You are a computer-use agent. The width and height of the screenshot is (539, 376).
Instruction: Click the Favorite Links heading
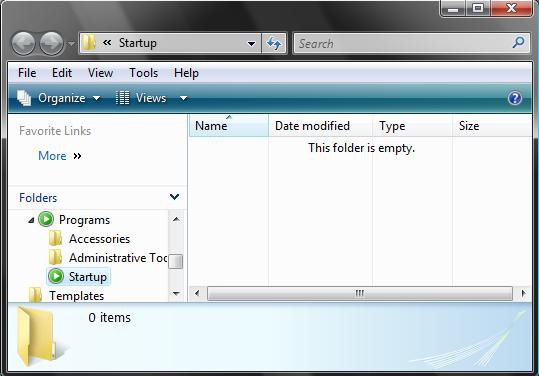pyautogui.click(x=55, y=131)
